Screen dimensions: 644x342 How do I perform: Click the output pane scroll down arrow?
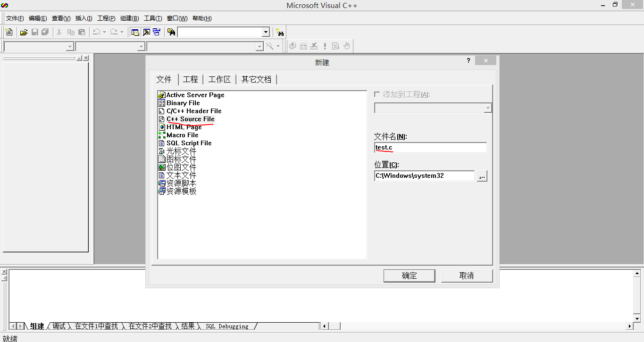637,318
